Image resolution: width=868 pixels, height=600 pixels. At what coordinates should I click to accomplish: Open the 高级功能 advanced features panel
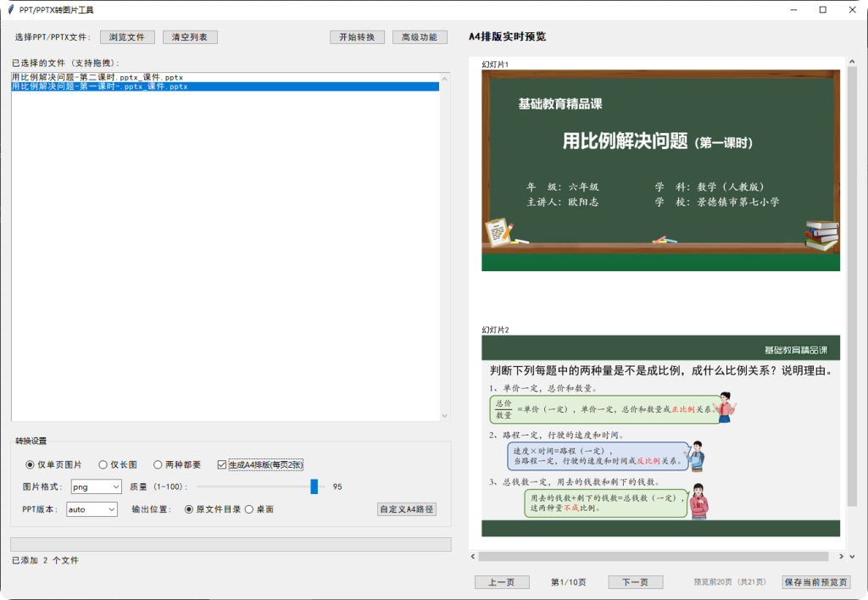pos(419,36)
